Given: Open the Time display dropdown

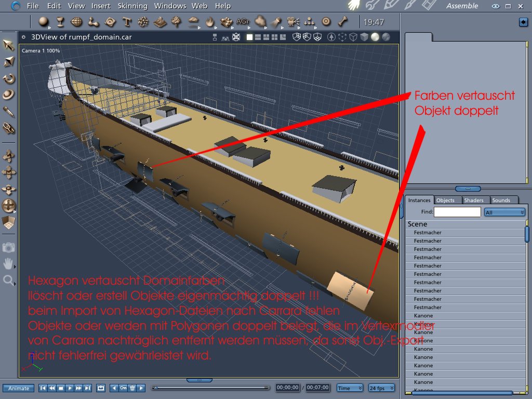Looking at the screenshot, I should click(350, 388).
